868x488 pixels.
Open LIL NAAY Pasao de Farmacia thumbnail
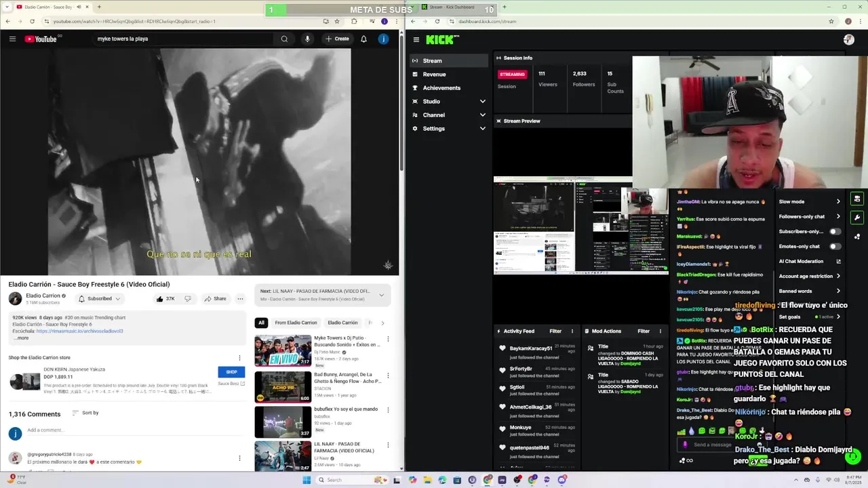pyautogui.click(x=283, y=456)
